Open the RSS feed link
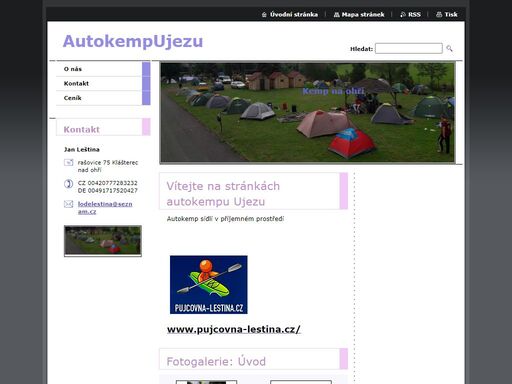Image resolution: width=512 pixels, height=384 pixels. [414, 15]
